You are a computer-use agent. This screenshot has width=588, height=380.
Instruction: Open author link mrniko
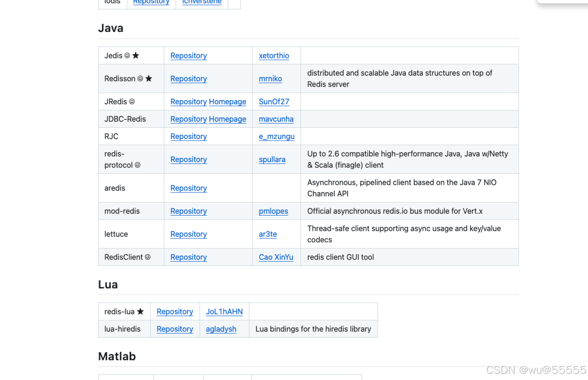point(271,78)
